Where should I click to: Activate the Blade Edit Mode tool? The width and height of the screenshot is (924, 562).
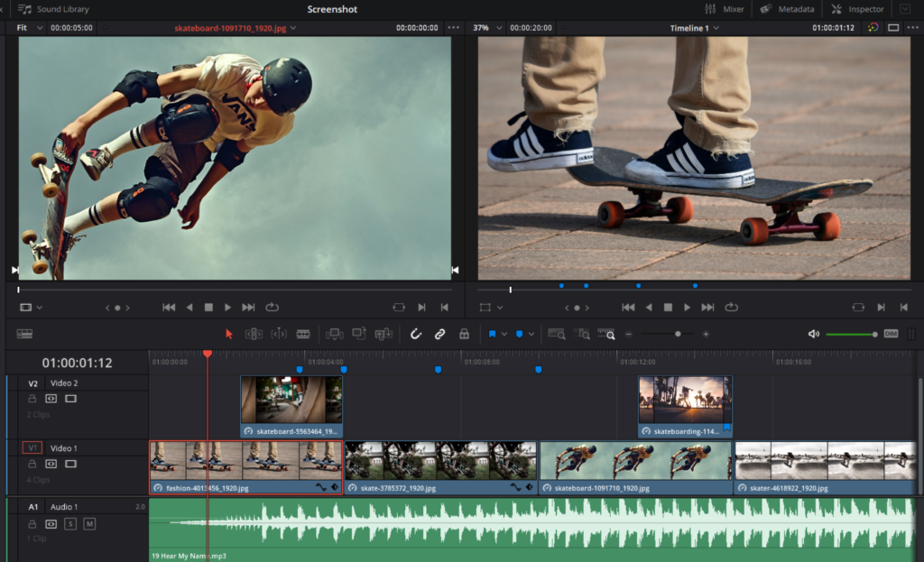tap(303, 334)
